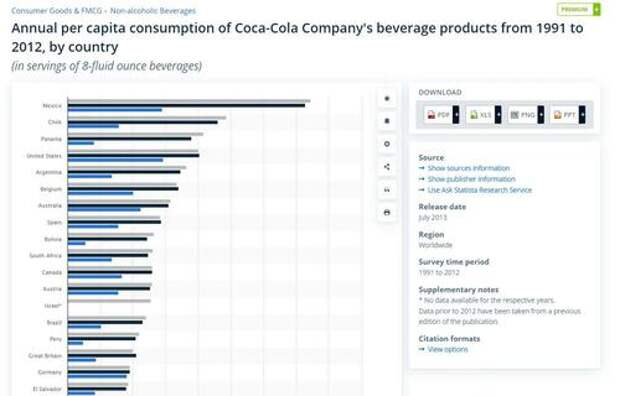Click the green Premium button at top right
This screenshot has height=396, width=620.
(578, 9)
